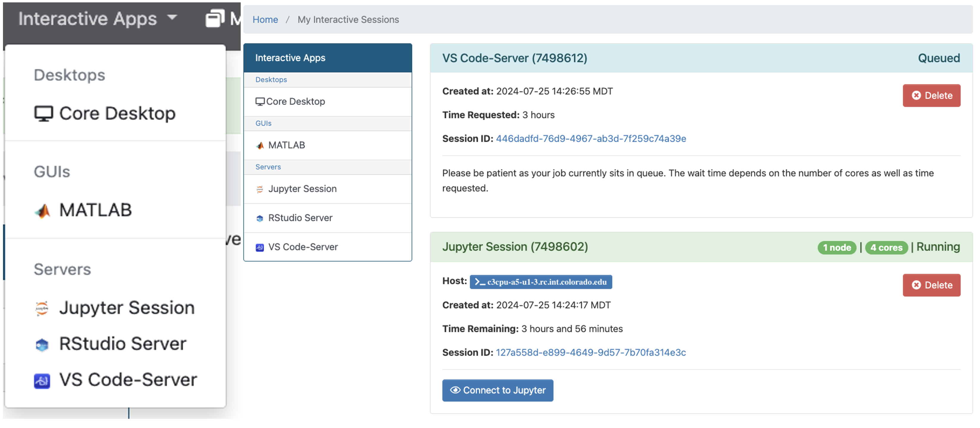Click the Servers heading in the dropdown menu
Viewport: 980px width, 428px height.
(62, 269)
